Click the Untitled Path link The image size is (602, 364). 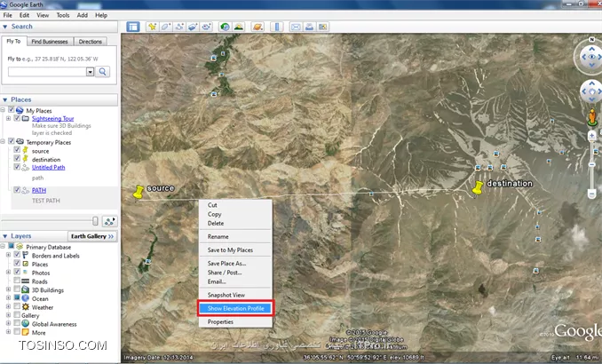pyautogui.click(x=48, y=168)
